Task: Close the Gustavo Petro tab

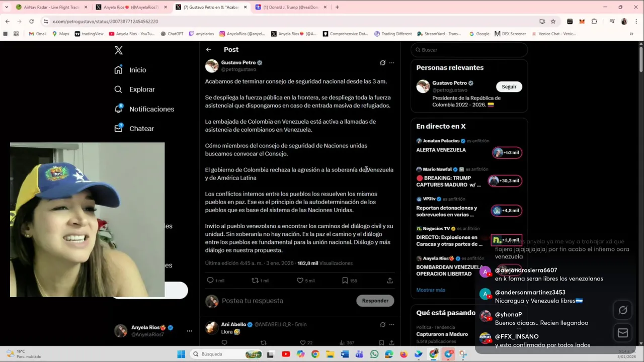Action: pos(246,7)
